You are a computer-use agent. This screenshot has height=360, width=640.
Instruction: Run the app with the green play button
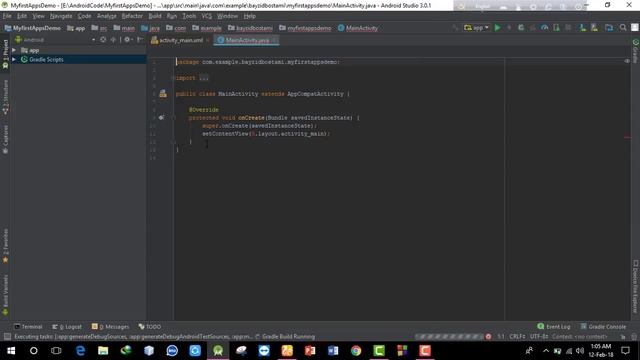[498, 28]
